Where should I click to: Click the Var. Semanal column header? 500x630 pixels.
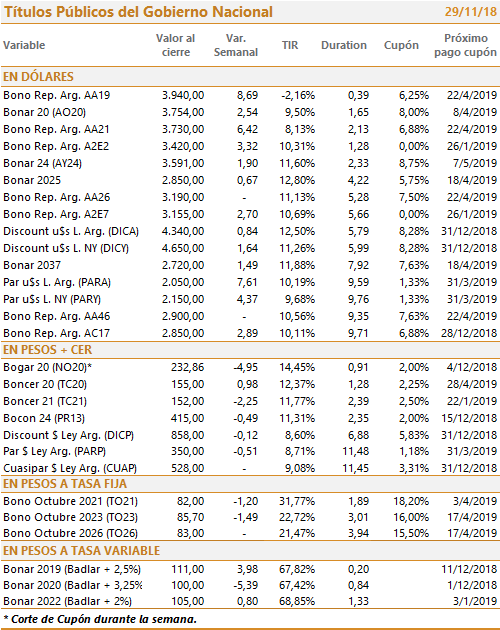(236, 45)
